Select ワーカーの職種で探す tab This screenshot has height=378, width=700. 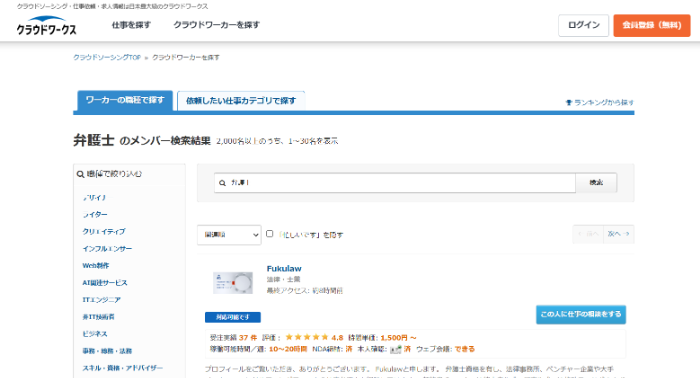(x=125, y=100)
